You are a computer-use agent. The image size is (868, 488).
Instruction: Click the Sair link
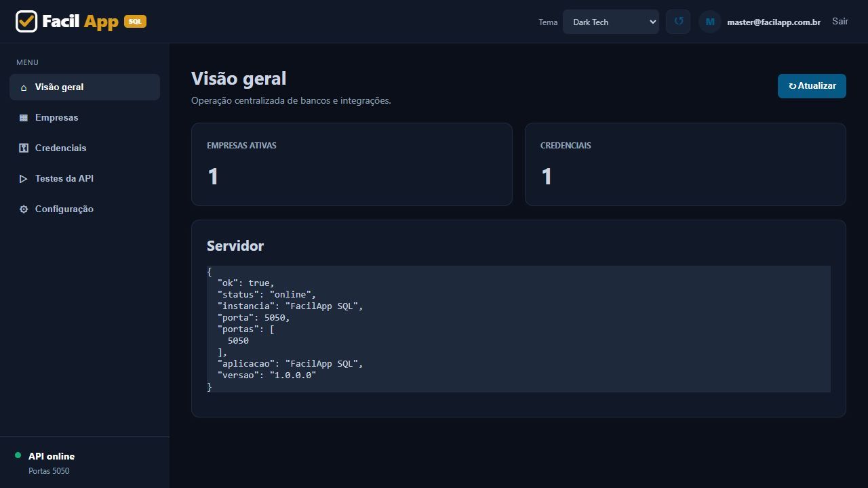(840, 22)
